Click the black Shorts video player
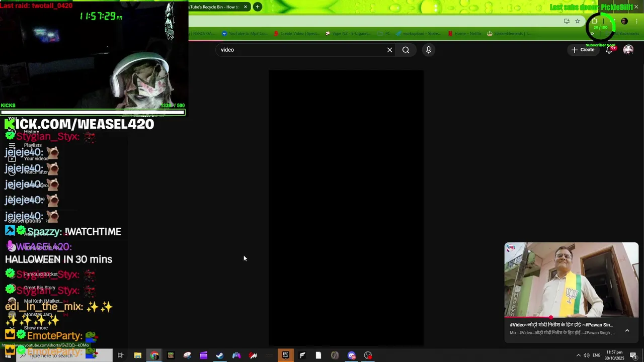 [346, 208]
